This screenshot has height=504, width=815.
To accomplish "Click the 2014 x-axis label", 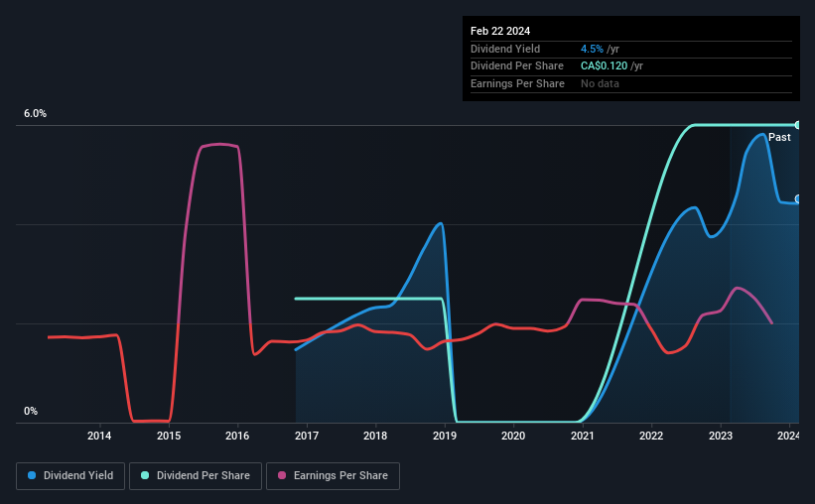I will [x=99, y=436].
